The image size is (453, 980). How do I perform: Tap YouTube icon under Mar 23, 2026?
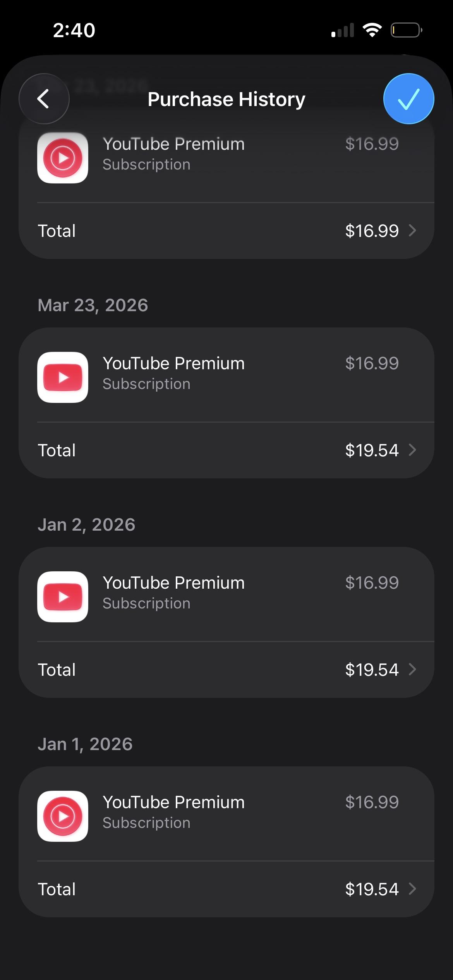click(x=63, y=377)
